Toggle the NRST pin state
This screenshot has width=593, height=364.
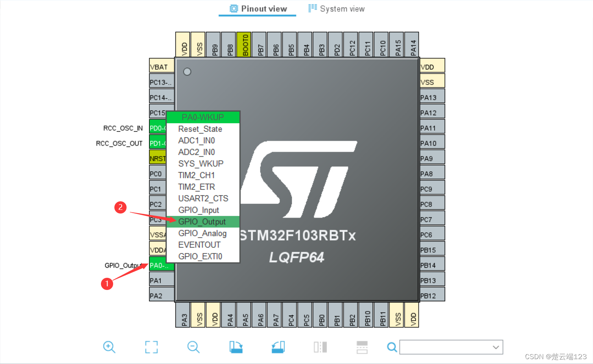[x=157, y=157]
